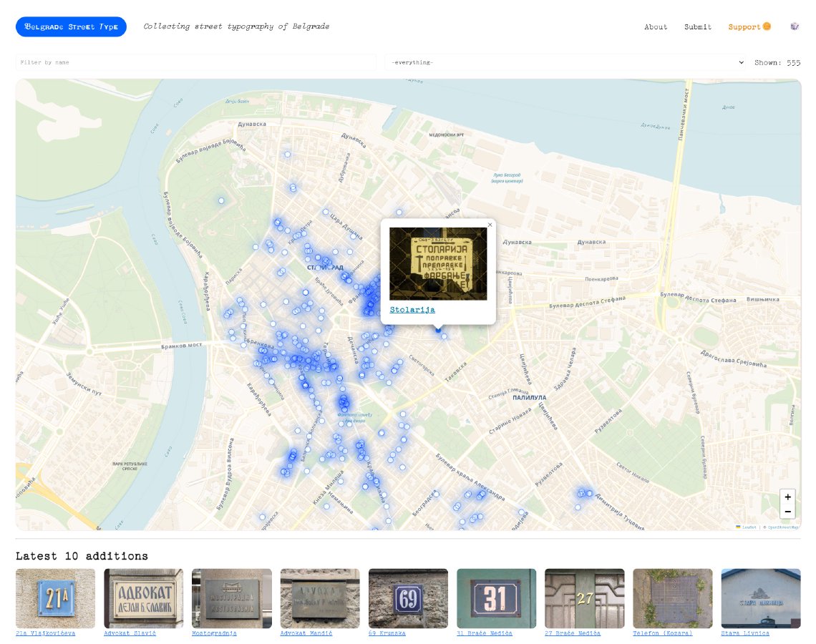Click the orange Support coin icon
The height and width of the screenshot is (644, 816).
pos(767,26)
